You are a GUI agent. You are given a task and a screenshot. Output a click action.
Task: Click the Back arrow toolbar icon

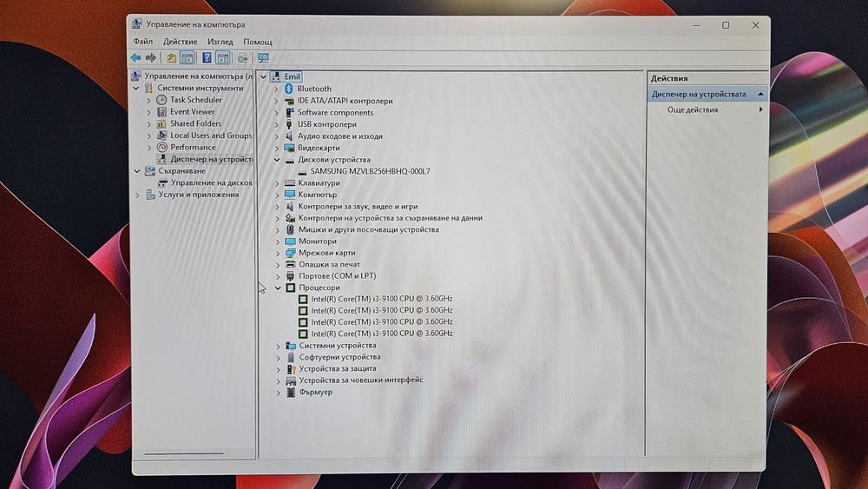pos(135,57)
